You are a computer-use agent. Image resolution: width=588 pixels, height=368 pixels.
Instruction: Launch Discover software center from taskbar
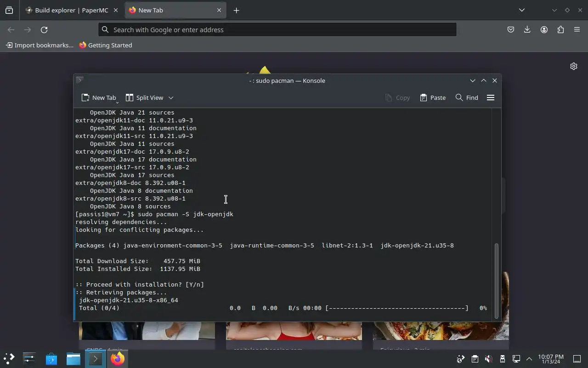point(51,358)
